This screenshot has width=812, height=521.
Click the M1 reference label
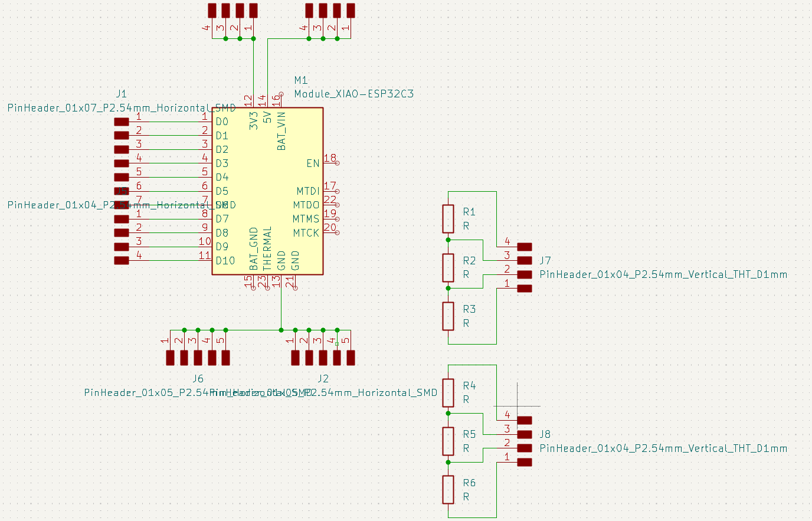coord(301,80)
